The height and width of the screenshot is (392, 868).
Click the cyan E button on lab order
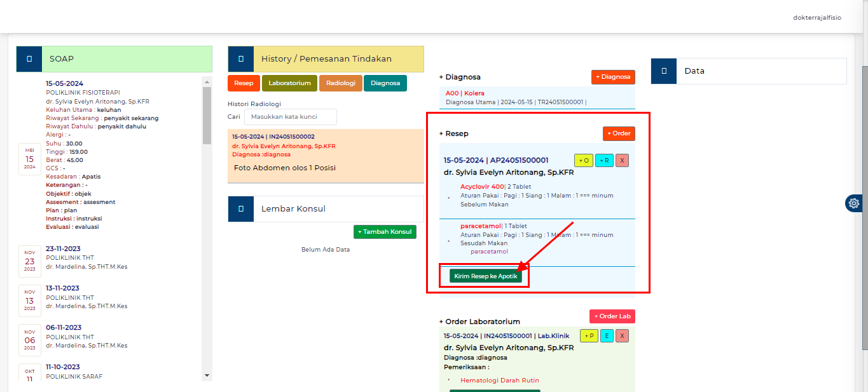(607, 336)
